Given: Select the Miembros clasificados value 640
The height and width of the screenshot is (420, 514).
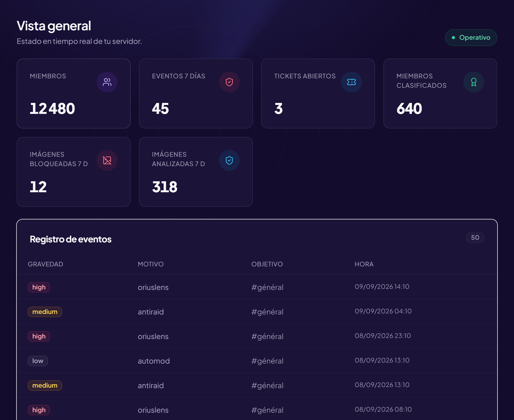Looking at the screenshot, I should (x=409, y=109).
